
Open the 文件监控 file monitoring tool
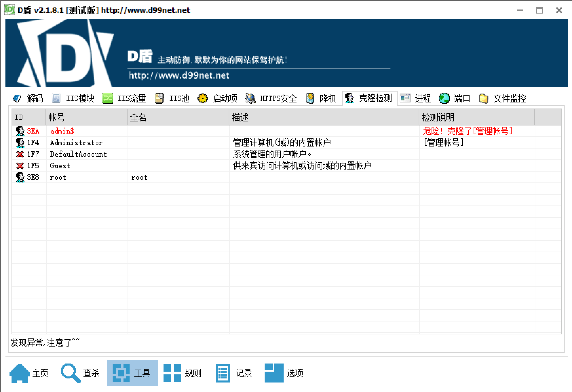(503, 98)
